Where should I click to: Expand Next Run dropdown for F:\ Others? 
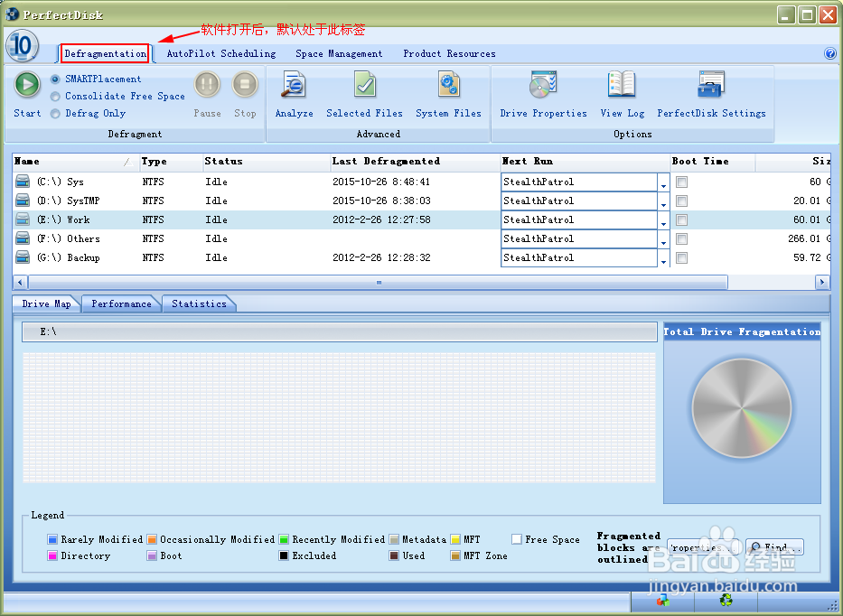[x=663, y=238]
